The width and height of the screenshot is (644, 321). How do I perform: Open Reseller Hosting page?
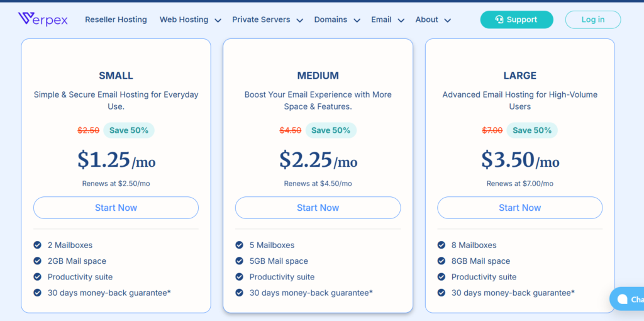click(x=116, y=20)
